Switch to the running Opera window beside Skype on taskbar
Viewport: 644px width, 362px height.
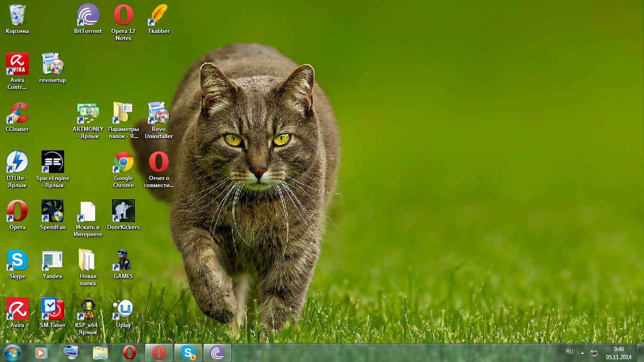(x=159, y=353)
